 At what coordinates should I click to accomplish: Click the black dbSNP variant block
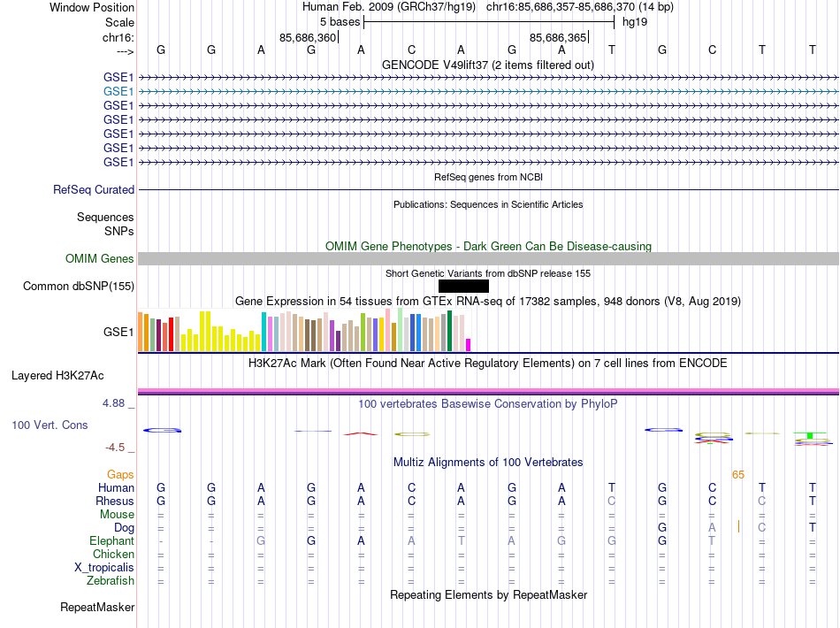pyautogui.click(x=463, y=286)
